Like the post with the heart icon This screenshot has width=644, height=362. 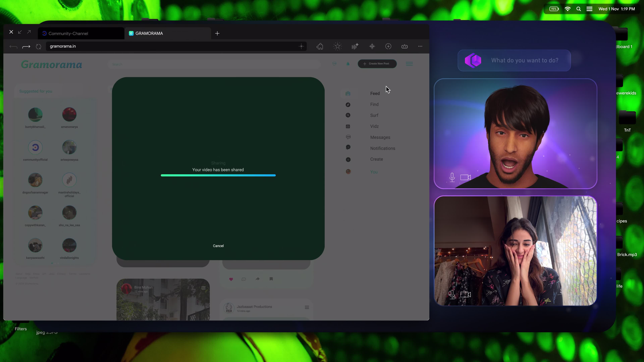click(231, 279)
